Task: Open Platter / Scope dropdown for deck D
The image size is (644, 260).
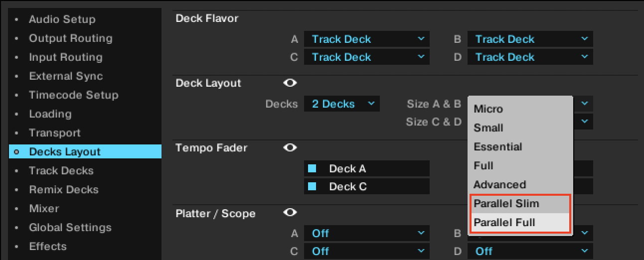Action: point(530,251)
